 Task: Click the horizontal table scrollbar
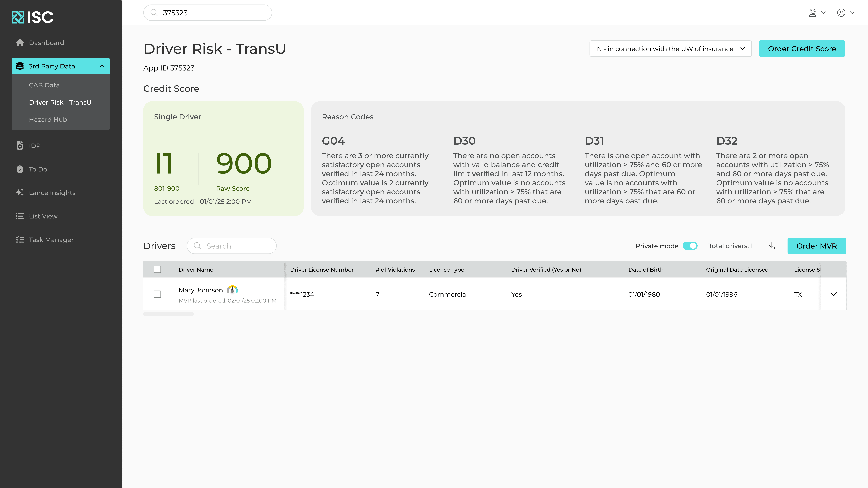[x=169, y=314]
